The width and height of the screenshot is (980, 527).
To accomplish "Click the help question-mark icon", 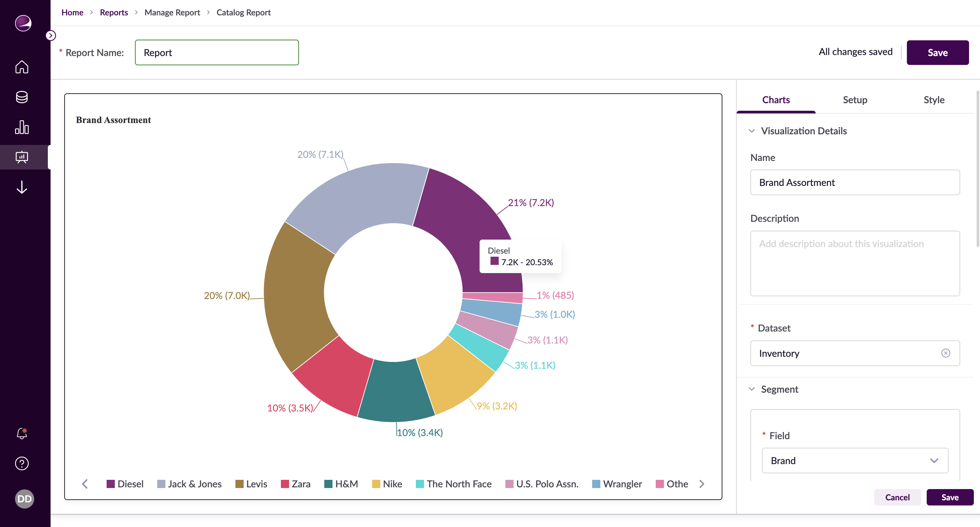I will 22,463.
